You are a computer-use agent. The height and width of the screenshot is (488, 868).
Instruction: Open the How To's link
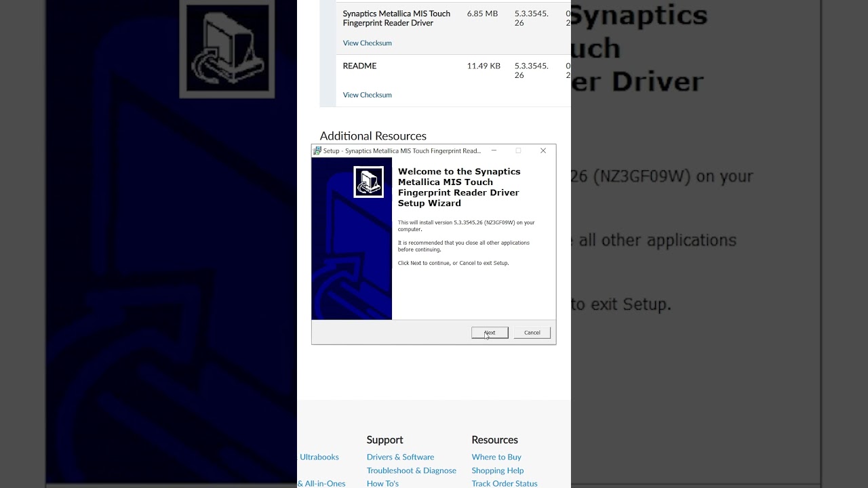point(382,483)
